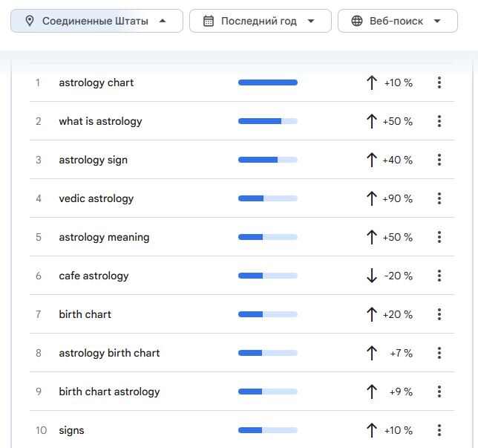Image resolution: width=478 pixels, height=448 pixels.
Task: Expand the Соединенные Штаты region dropdown
Action: click(x=97, y=21)
